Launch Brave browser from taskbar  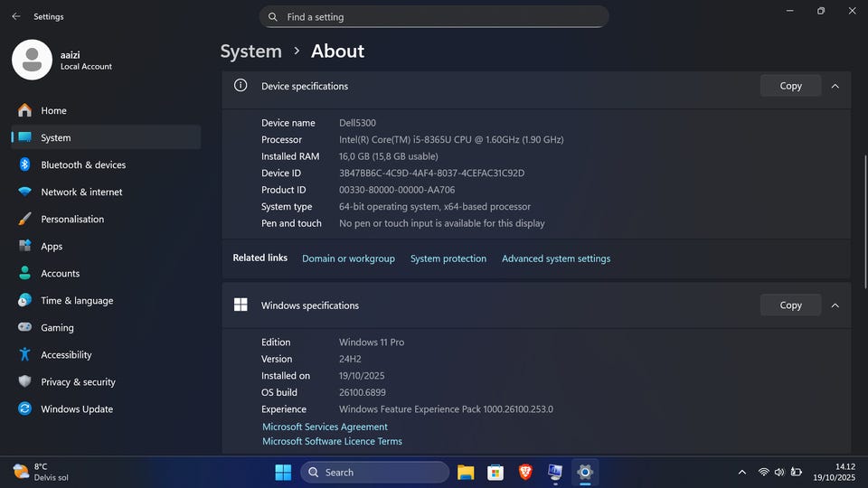[x=525, y=472]
